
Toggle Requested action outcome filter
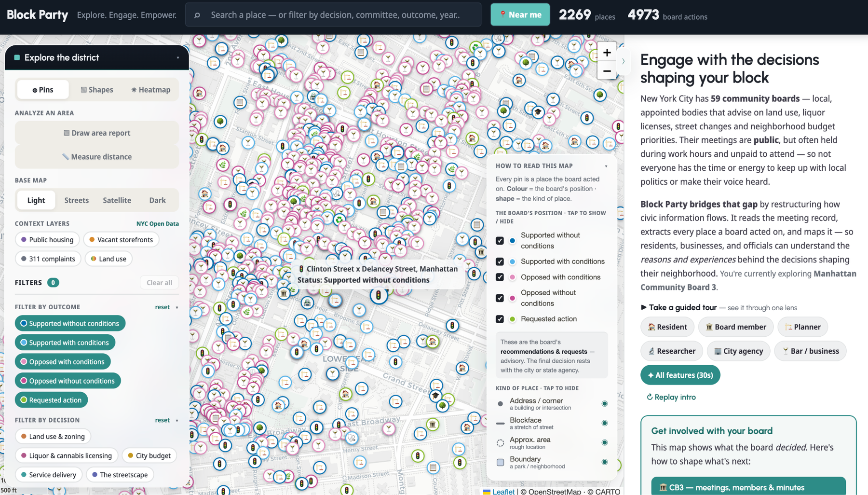coord(51,400)
